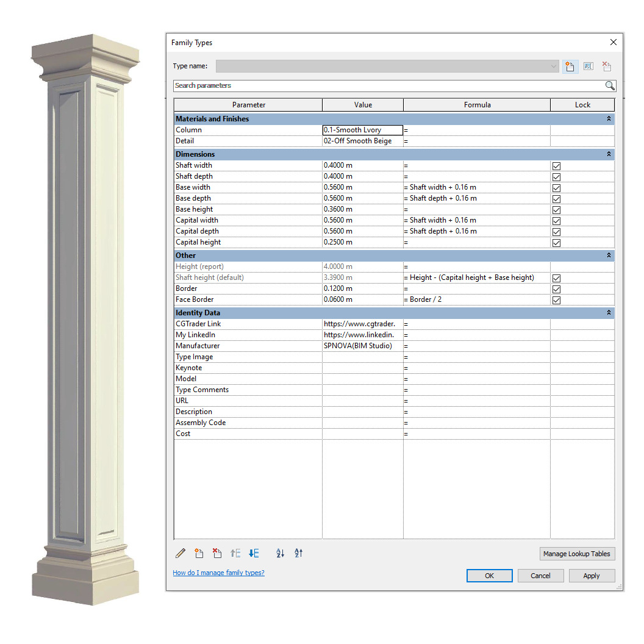Click the Parameter column header
This screenshot has height=644, width=644.
[x=248, y=105]
